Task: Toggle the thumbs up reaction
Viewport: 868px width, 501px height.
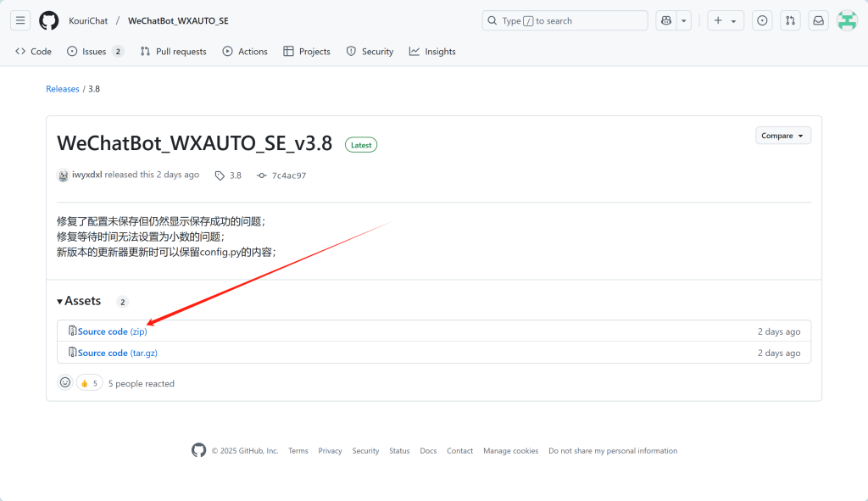Action: click(89, 383)
